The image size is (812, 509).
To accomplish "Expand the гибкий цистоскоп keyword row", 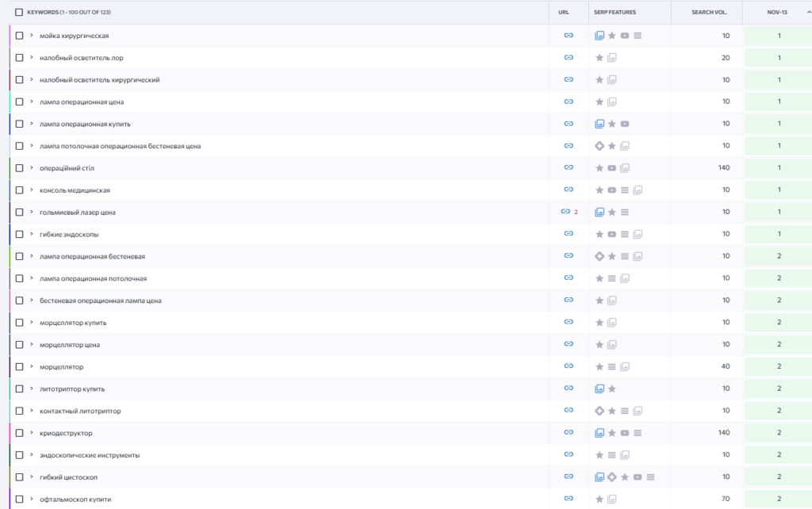I will [32, 476].
